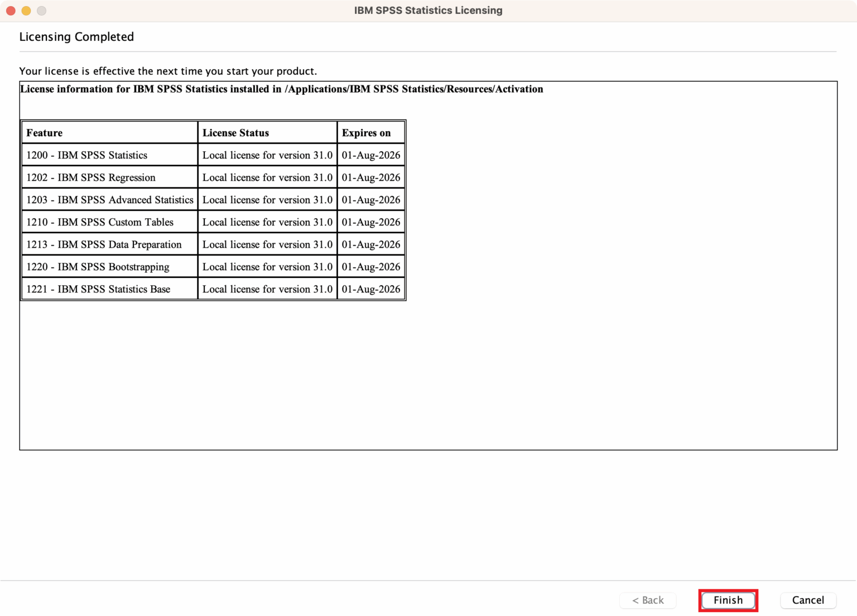Click the red close window button
The image size is (857, 616).
[10, 10]
